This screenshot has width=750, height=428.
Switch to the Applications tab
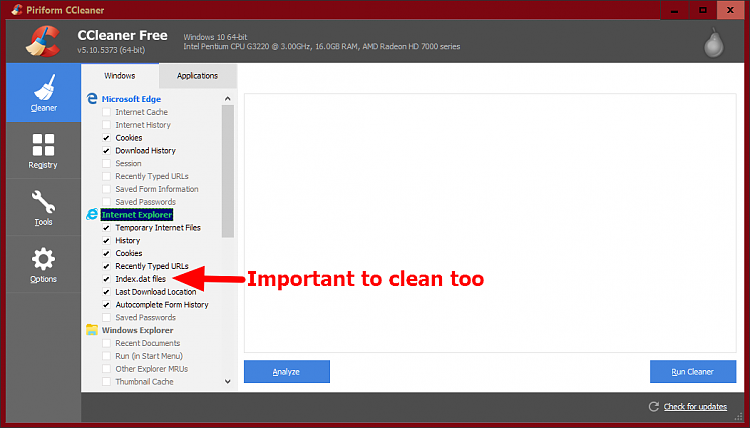point(198,76)
